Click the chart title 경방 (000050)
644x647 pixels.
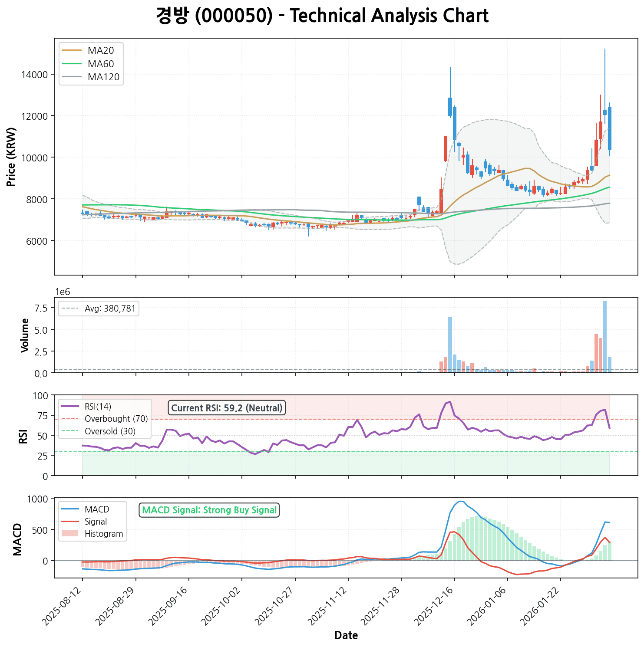pyautogui.click(x=322, y=16)
